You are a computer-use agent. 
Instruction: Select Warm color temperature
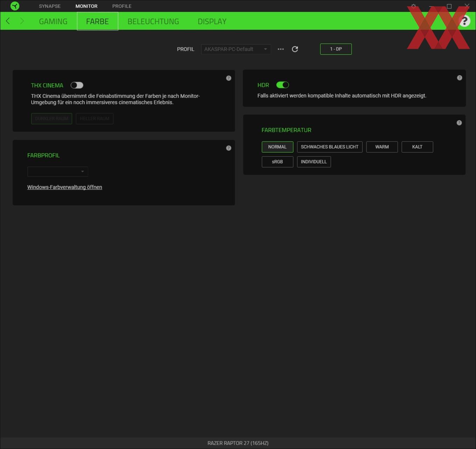[382, 147]
